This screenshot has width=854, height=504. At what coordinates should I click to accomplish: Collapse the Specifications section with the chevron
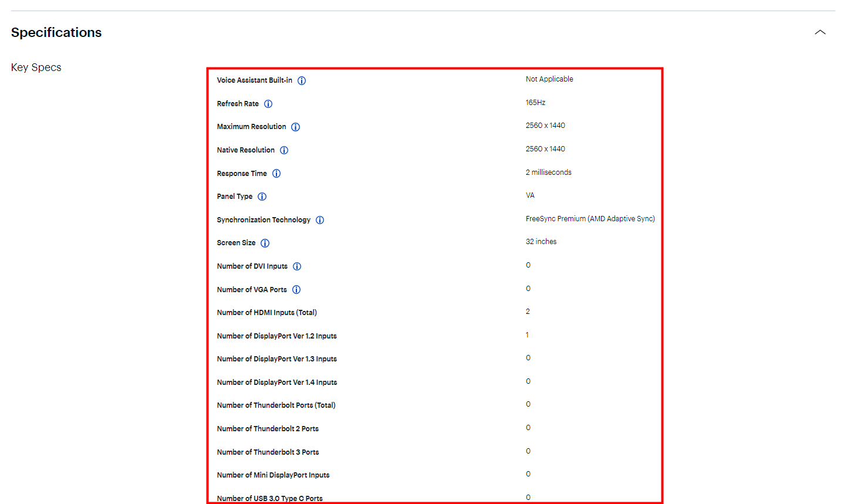[820, 32]
